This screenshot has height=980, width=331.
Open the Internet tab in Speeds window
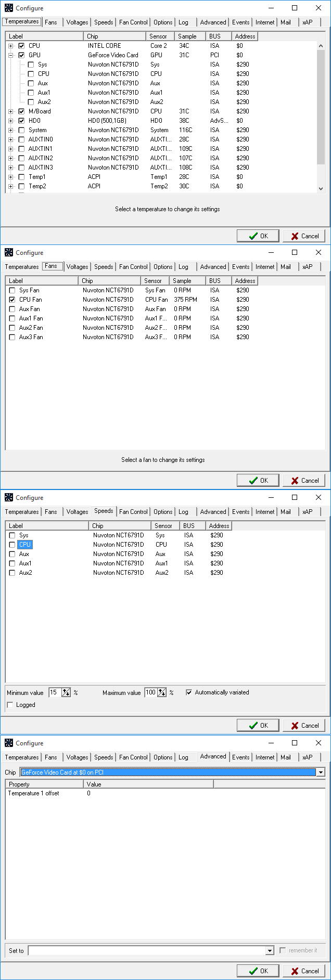(x=265, y=512)
